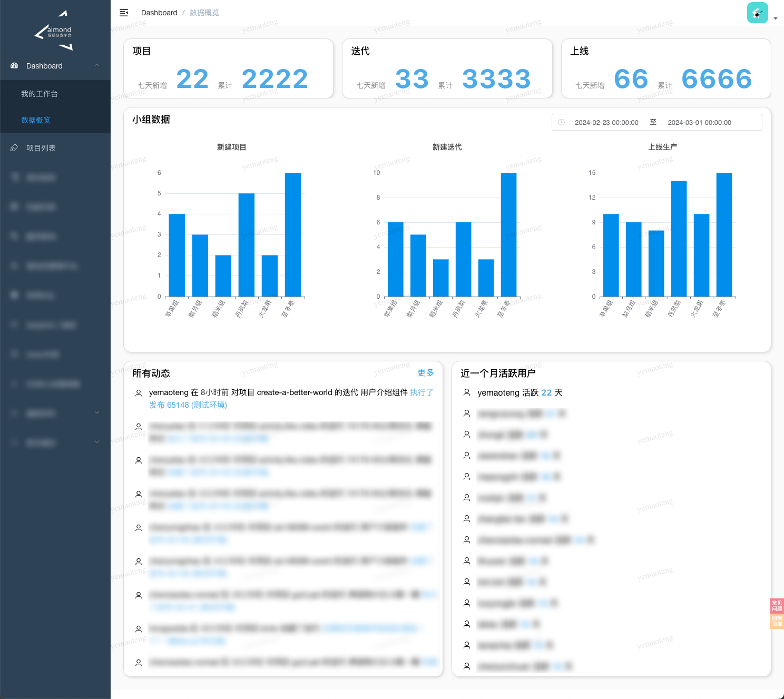Image resolution: width=784 pixels, height=699 pixels.
Task: Select the 项目列表 pencil icon
Action: pos(14,148)
